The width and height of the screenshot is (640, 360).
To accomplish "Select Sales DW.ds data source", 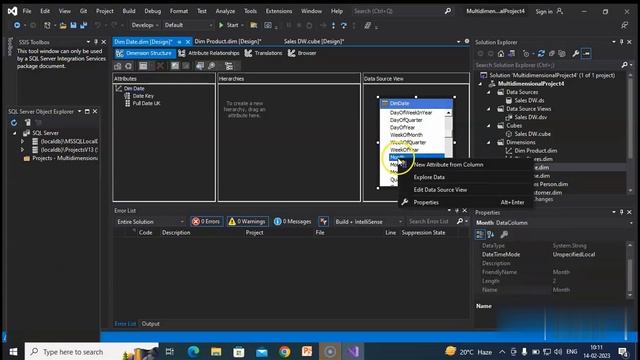I will coord(529,100).
